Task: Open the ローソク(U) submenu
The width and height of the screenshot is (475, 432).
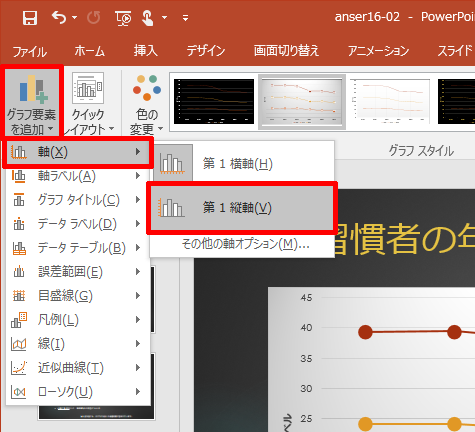Action: pyautogui.click(x=78, y=392)
